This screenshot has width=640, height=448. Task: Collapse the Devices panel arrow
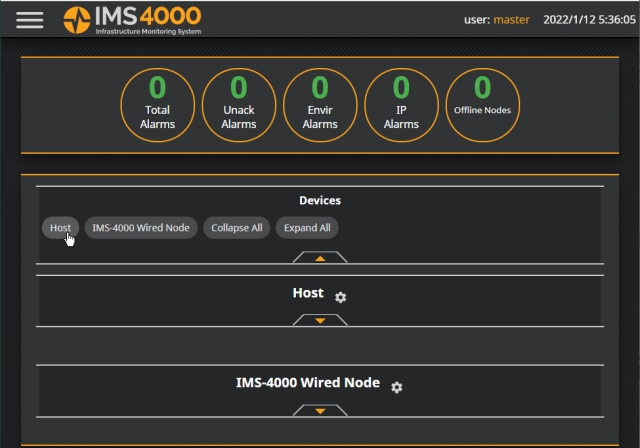click(320, 257)
